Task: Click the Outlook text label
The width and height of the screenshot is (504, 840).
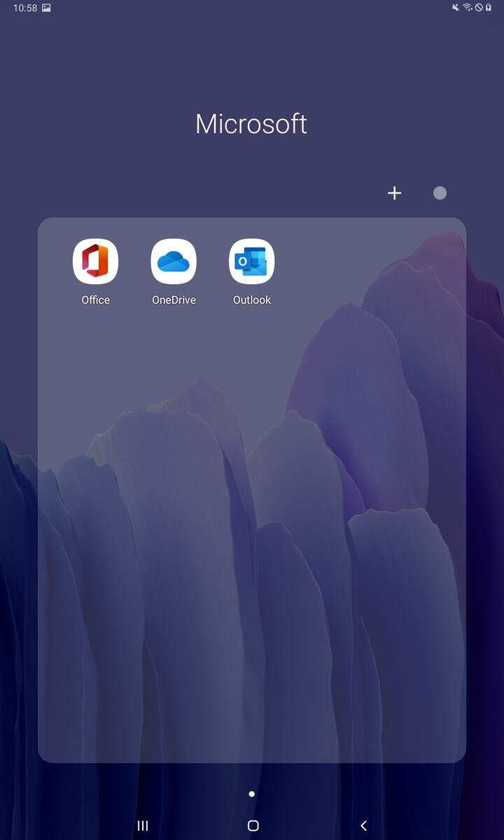Action: 252,300
